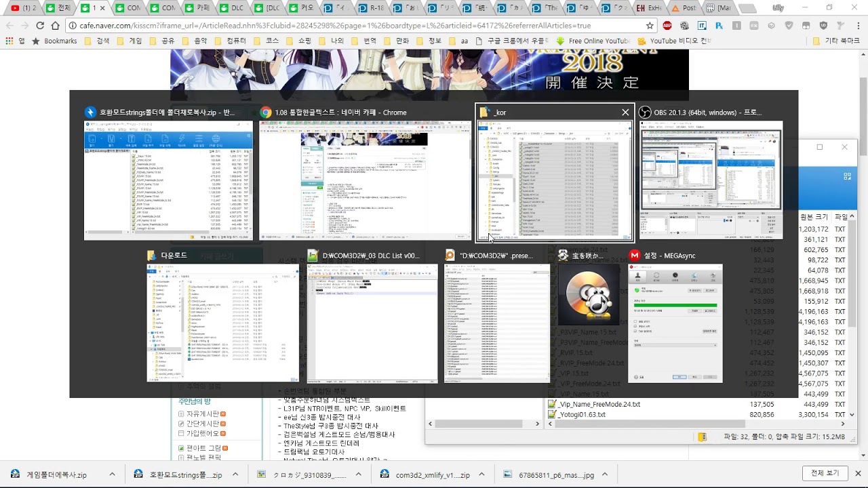Open the 카페 browser tab
This screenshot has height=488, width=868.
point(197,8)
